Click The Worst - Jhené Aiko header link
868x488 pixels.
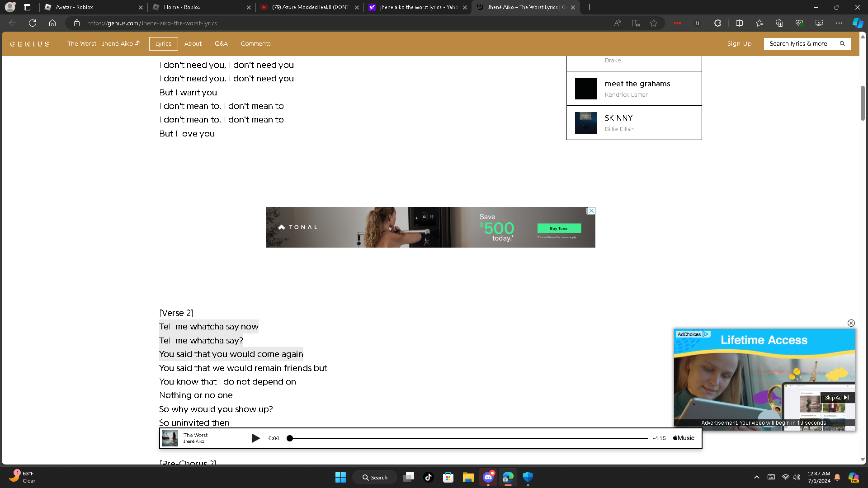(104, 44)
